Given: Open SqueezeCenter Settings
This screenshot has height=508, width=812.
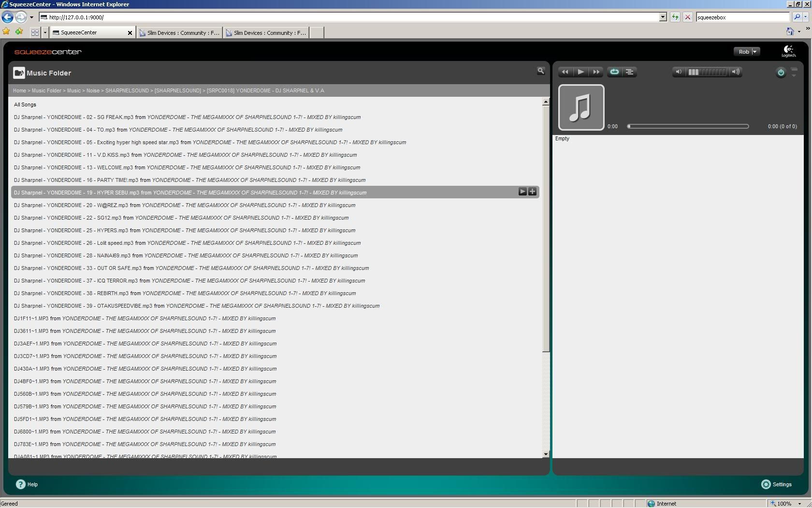Looking at the screenshot, I should 777,484.
